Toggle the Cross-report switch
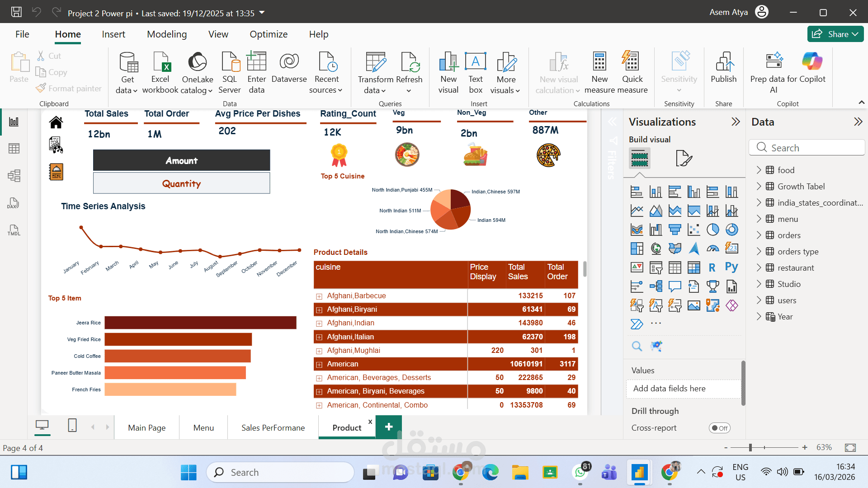 [719, 428]
